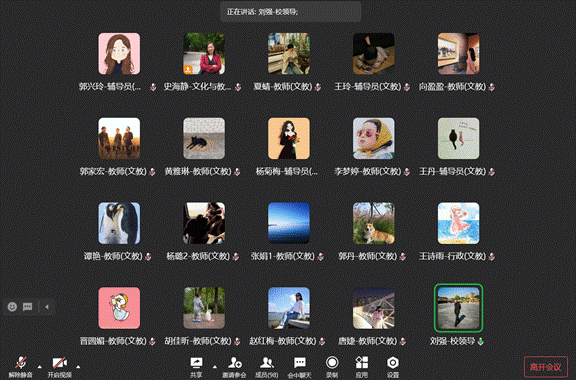
Task: Open emoji reactions smiley icon
Action: click(12, 306)
